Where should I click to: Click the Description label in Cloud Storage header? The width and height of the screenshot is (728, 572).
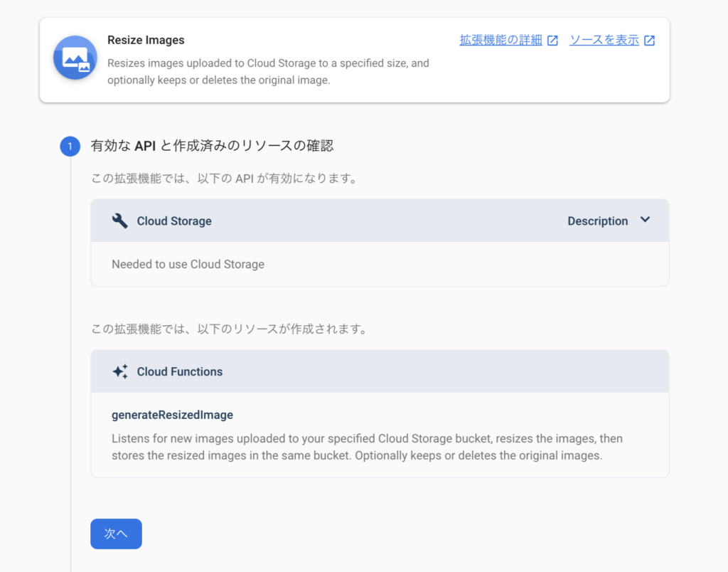click(x=597, y=221)
